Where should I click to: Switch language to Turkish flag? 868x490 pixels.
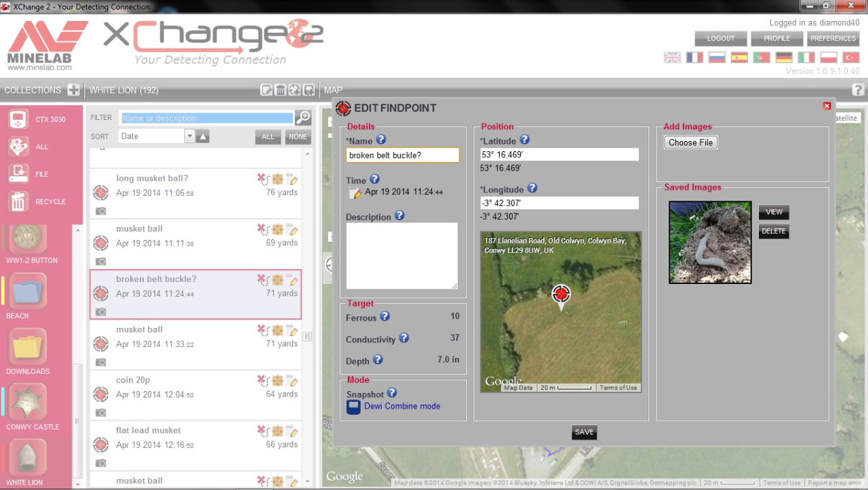850,58
